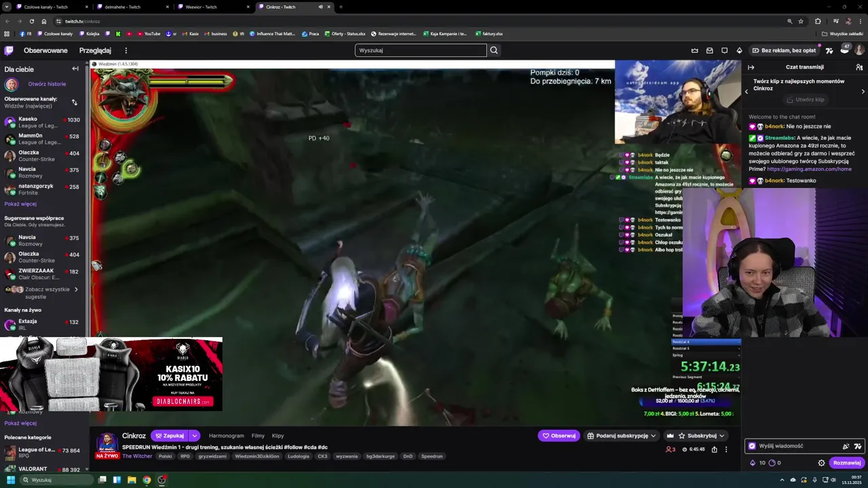The image size is (868, 488).
Task: Open top nav more dots menu
Action: tap(125, 50)
